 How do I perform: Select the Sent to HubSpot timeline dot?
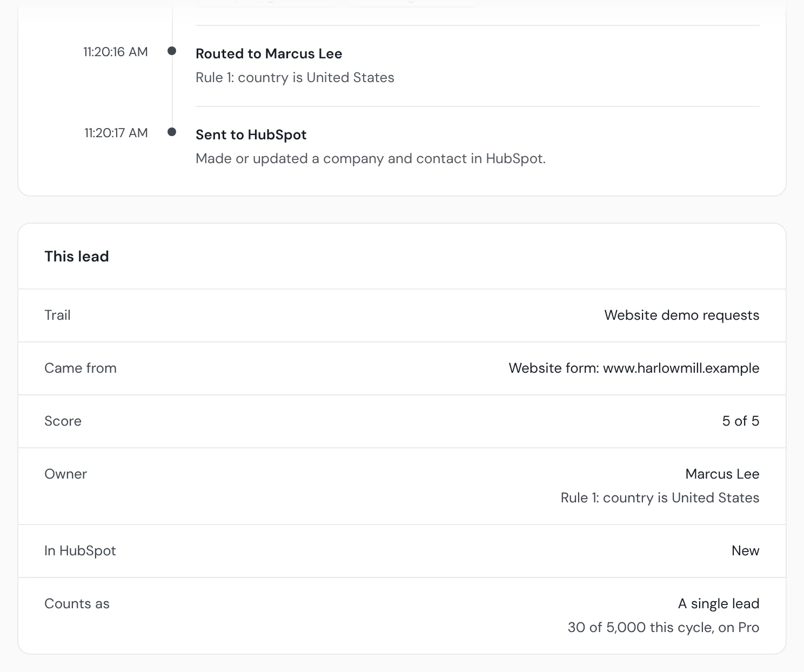(172, 132)
